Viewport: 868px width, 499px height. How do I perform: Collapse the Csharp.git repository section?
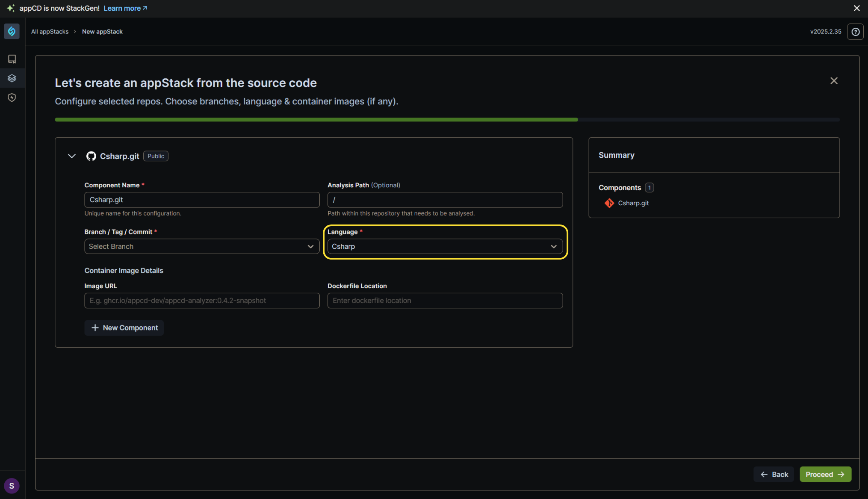[72, 156]
